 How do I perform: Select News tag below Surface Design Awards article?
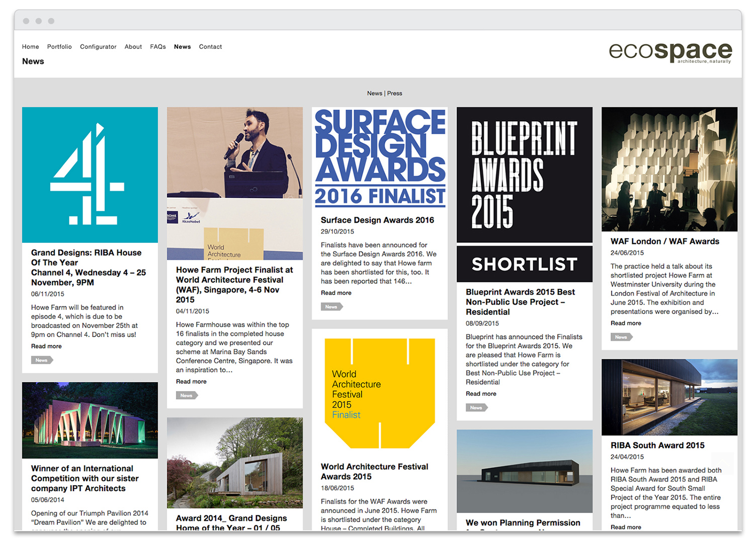pyautogui.click(x=331, y=307)
